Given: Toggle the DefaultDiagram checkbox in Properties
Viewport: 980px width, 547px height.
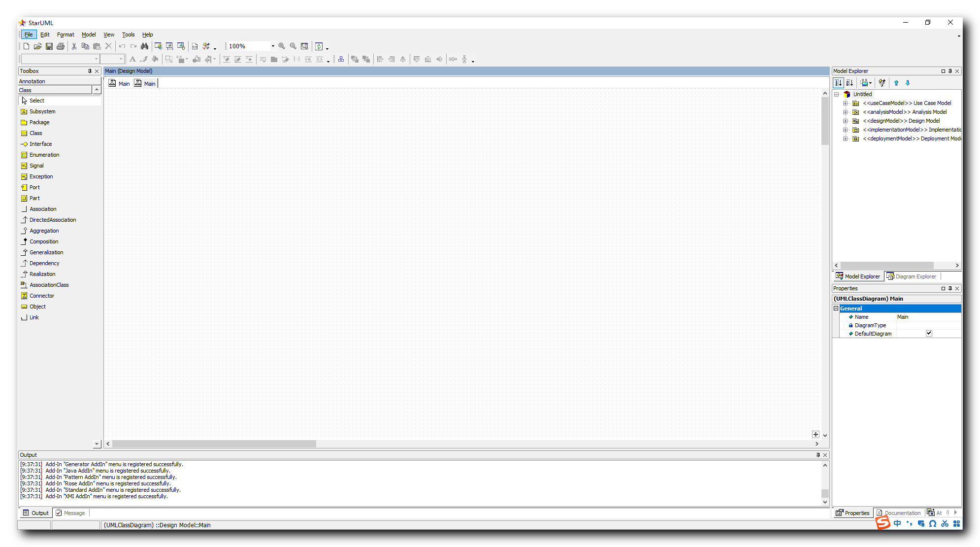Looking at the screenshot, I should click(929, 333).
